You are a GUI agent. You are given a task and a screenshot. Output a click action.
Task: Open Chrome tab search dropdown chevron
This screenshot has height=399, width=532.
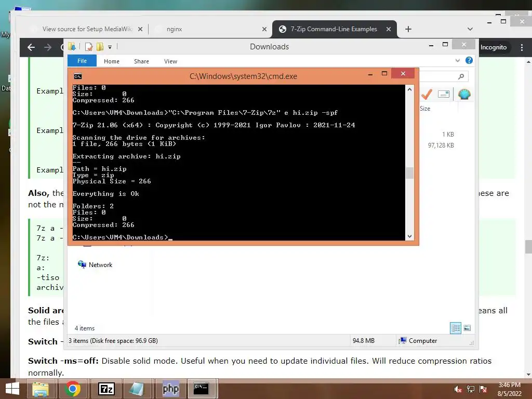[x=470, y=29]
